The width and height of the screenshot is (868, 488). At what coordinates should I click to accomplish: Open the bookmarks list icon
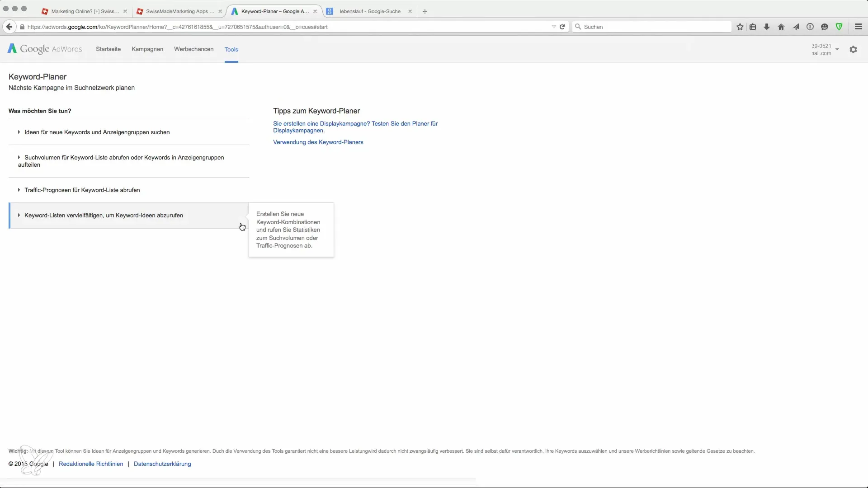tap(753, 27)
